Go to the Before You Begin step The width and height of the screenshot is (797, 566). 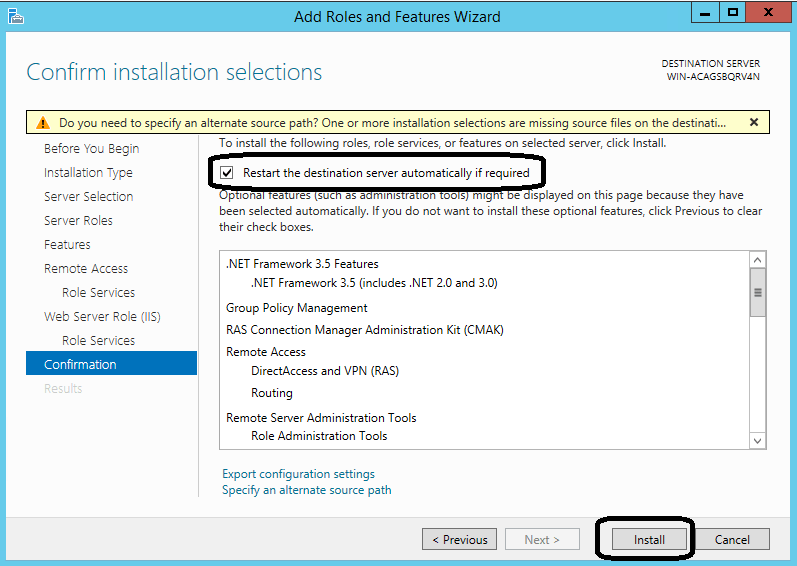(x=91, y=149)
